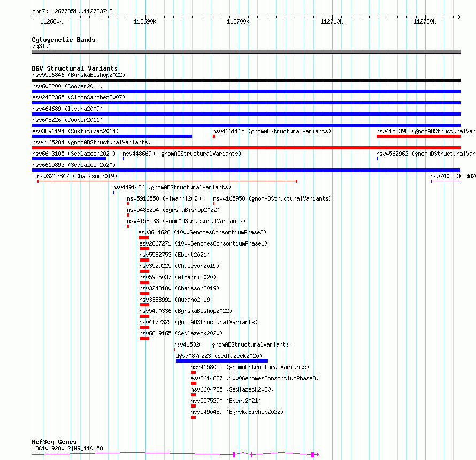Click esv3614626 (1000GenomesConsortiumPhase3) label
Screen dimensions: 476x460
(x=202, y=232)
